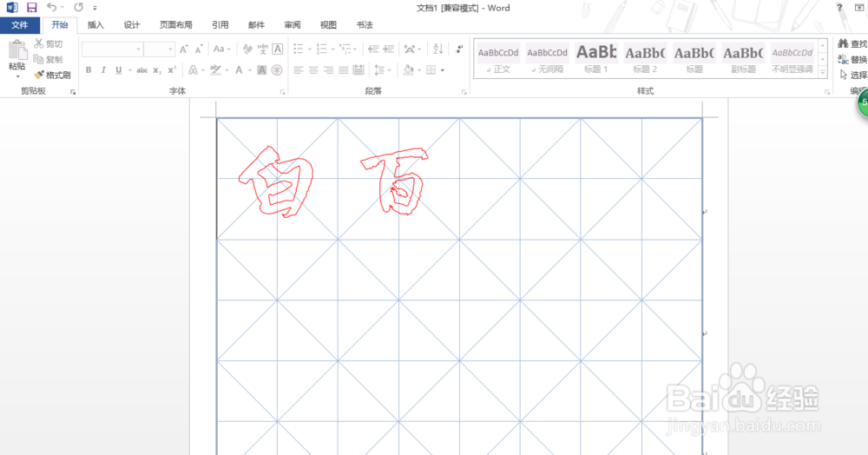The height and width of the screenshot is (455, 868).
Task: Toggle Show/Hide paragraph marks
Action: (x=459, y=49)
